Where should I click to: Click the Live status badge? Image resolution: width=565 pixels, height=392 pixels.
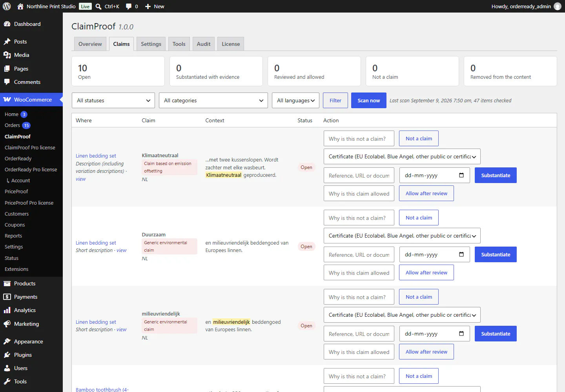85,6
